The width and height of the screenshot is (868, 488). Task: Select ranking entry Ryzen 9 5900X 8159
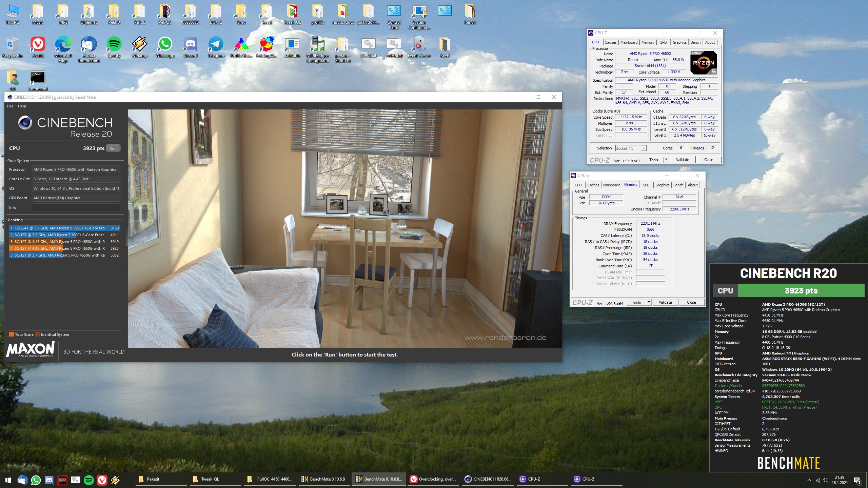[x=64, y=228]
